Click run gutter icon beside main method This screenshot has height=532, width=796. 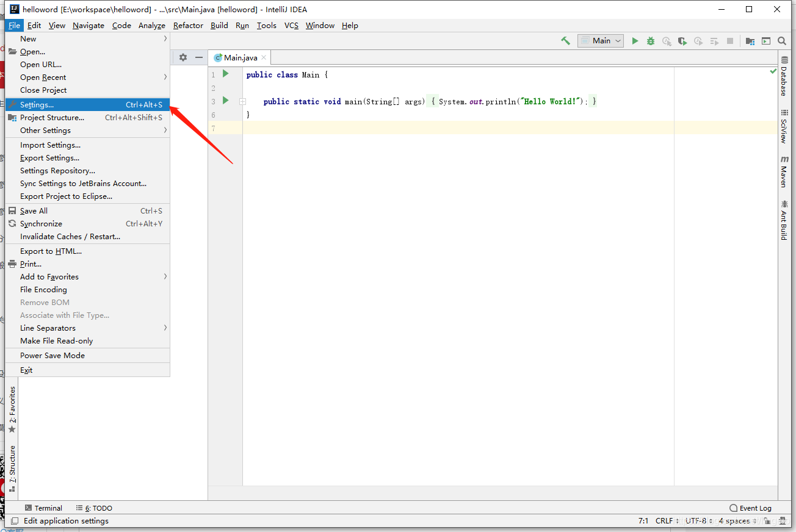click(225, 101)
